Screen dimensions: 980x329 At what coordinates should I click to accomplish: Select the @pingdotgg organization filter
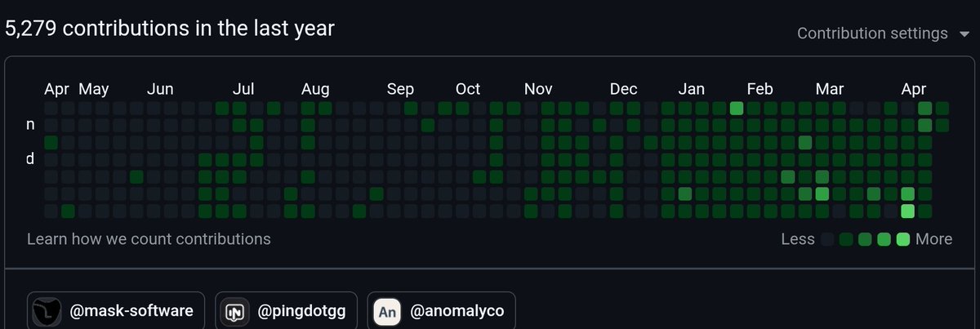287,311
